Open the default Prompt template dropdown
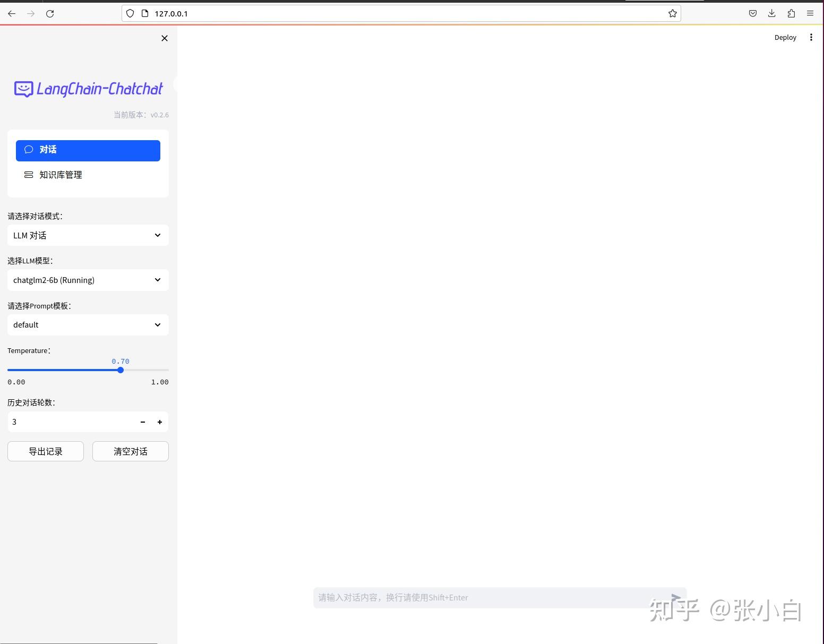The height and width of the screenshot is (644, 824). (x=88, y=324)
